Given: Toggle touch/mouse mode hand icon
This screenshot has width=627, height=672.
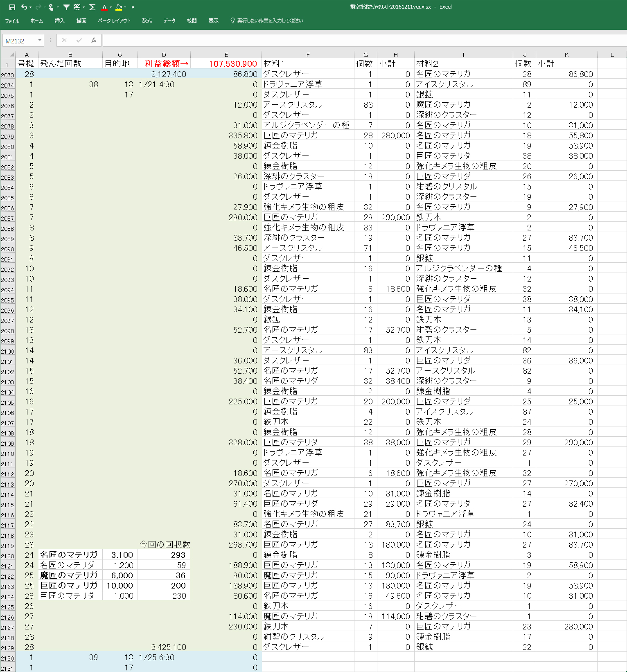Looking at the screenshot, I should 51,7.
